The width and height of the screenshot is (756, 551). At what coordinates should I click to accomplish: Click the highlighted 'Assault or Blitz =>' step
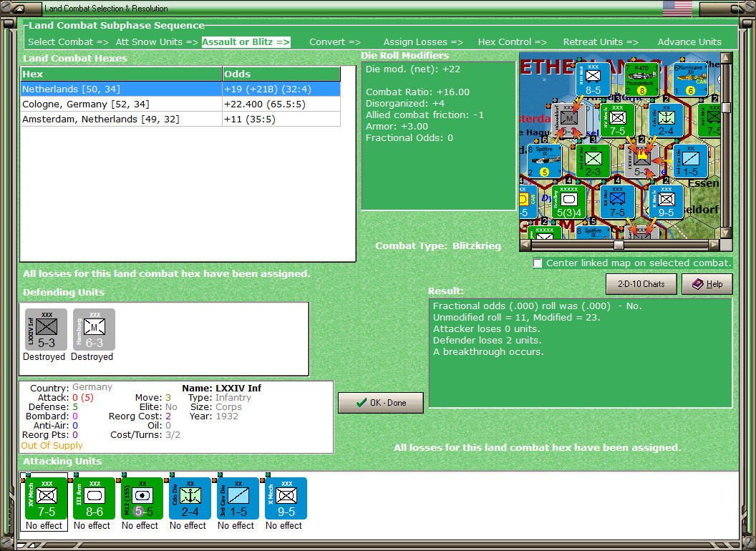[246, 42]
